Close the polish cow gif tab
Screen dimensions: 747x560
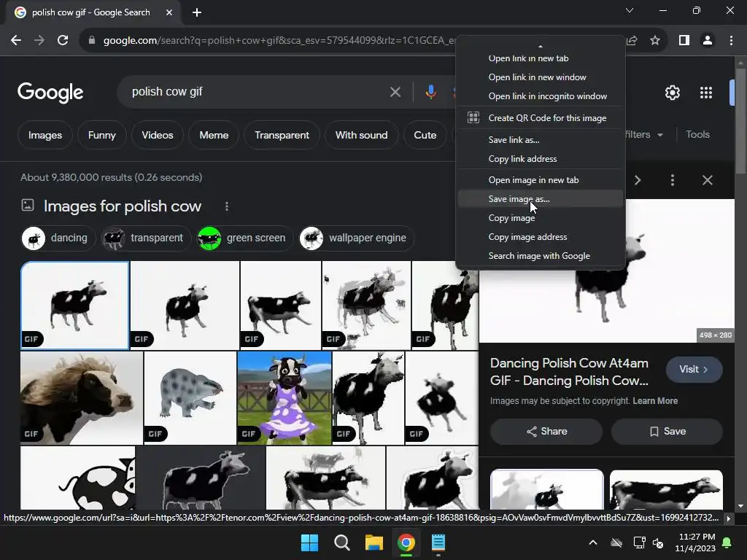pos(169,12)
